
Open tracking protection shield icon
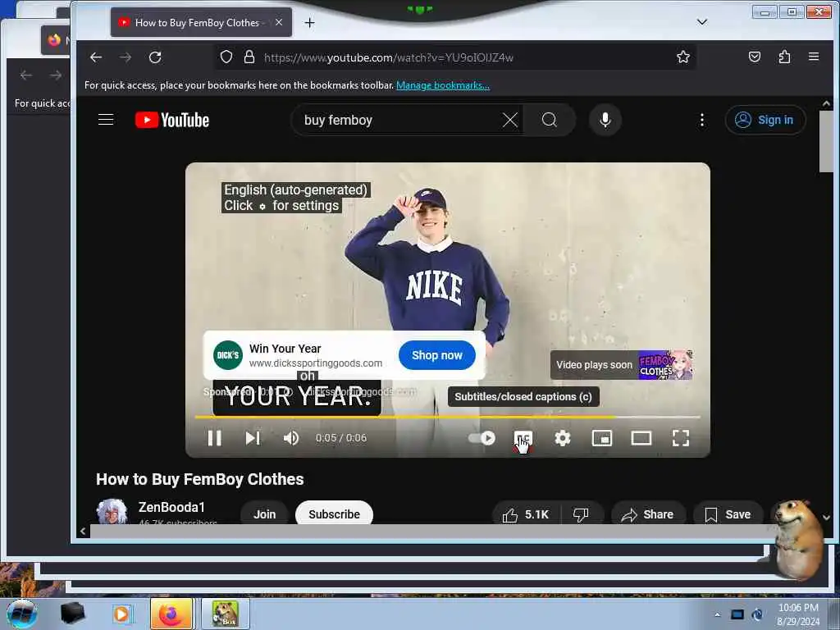[x=226, y=57]
